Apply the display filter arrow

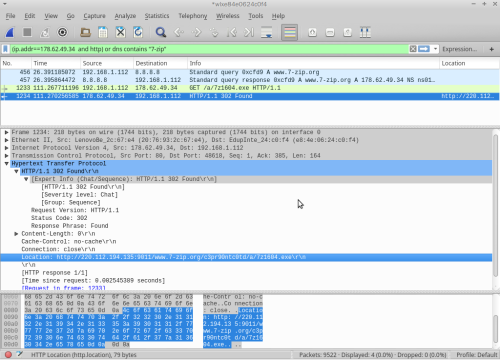click(x=424, y=49)
